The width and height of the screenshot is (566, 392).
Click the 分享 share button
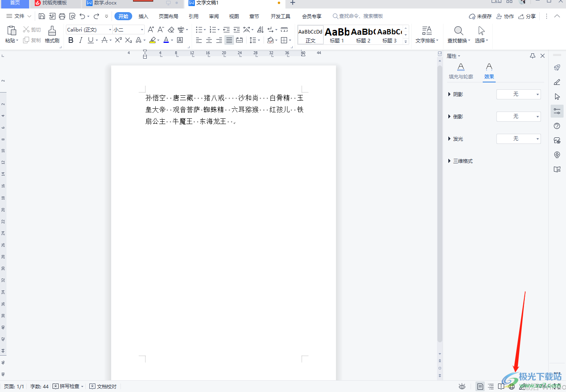pyautogui.click(x=527, y=16)
